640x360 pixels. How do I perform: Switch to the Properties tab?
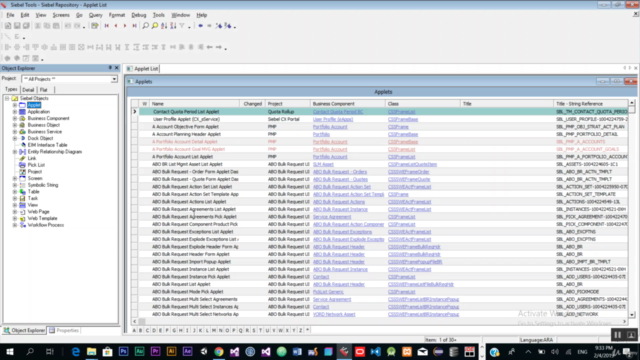point(64,330)
